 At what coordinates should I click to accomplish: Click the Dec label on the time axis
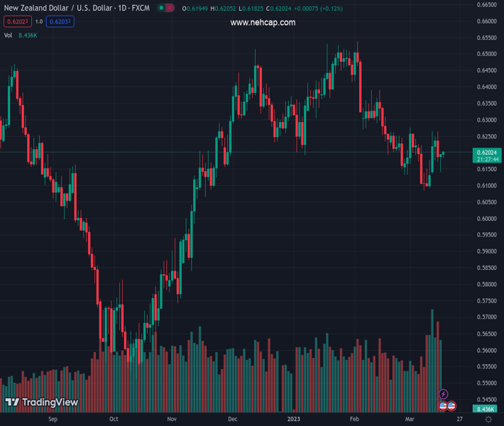[x=233, y=420]
